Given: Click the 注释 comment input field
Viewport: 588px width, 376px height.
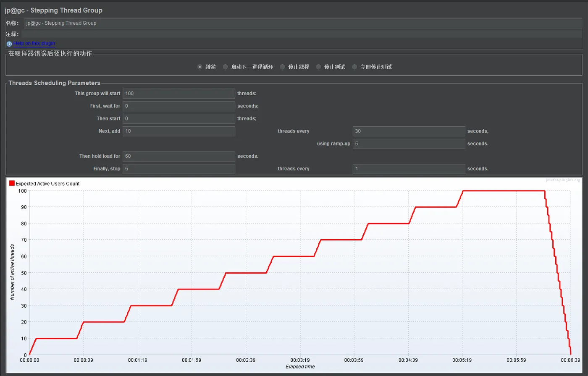Looking at the screenshot, I should [302, 34].
